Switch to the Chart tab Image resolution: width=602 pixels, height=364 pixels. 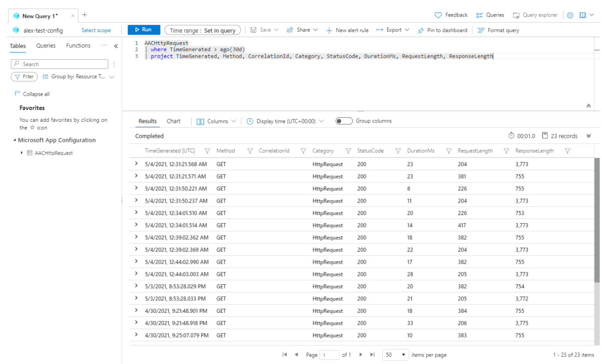coord(173,121)
